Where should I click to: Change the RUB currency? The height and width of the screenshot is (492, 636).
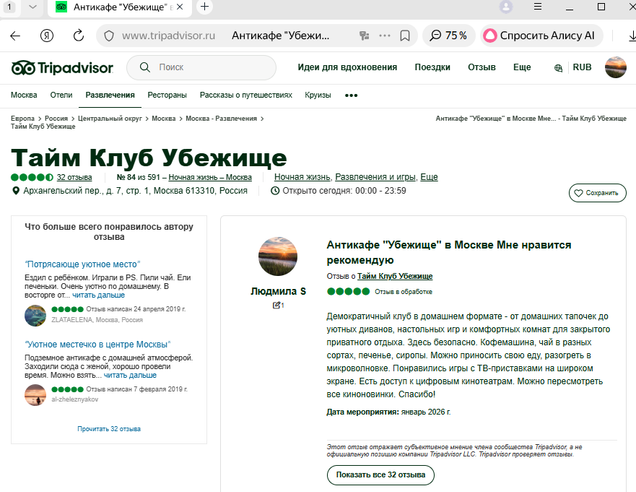pos(582,67)
